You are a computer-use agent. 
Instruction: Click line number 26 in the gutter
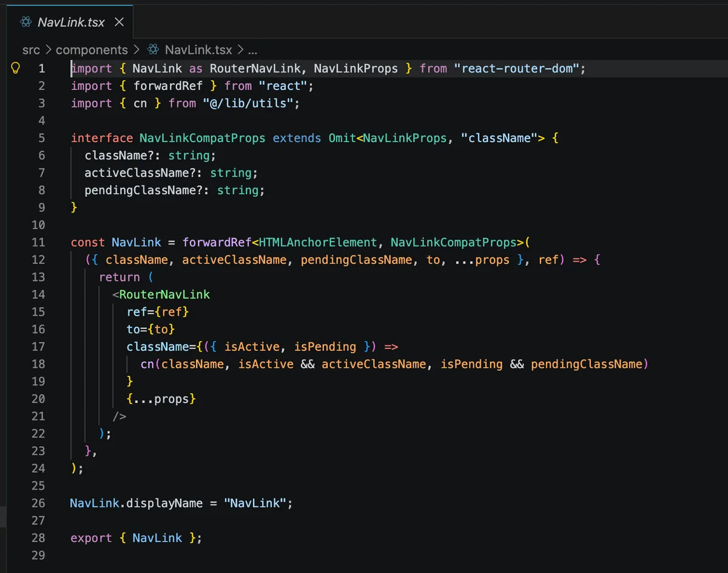click(38, 503)
